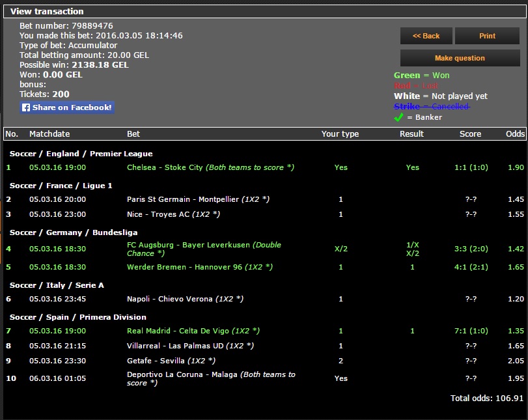Screen dimensions: 528x420
Task: Click matchdate 05.03.16 23:45
Action: 57,299
